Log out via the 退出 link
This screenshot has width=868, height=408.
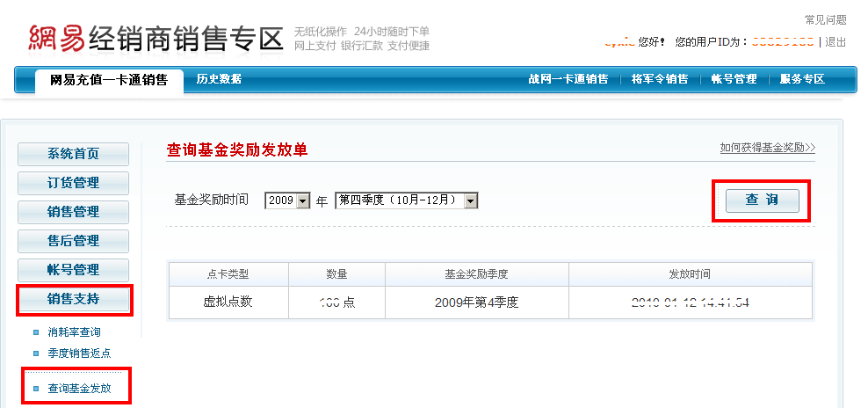point(835,41)
